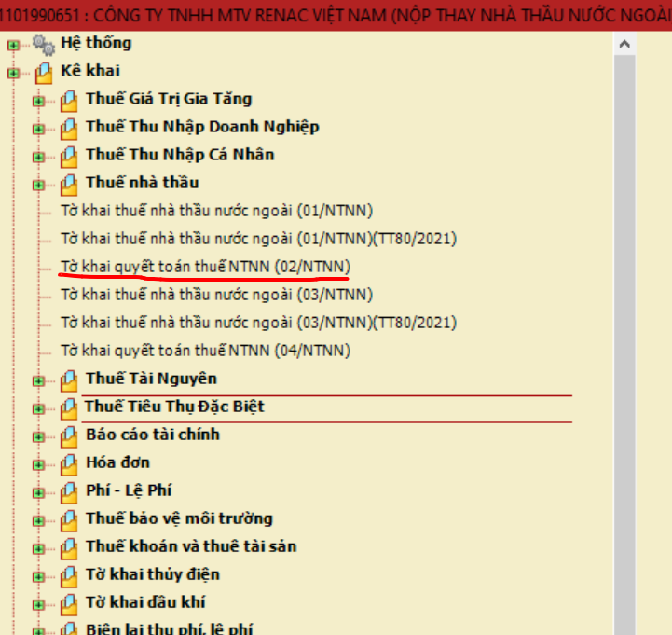The image size is (672, 635).
Task: Click the folder icon for Báo cáo tài chính
Action: (x=68, y=435)
